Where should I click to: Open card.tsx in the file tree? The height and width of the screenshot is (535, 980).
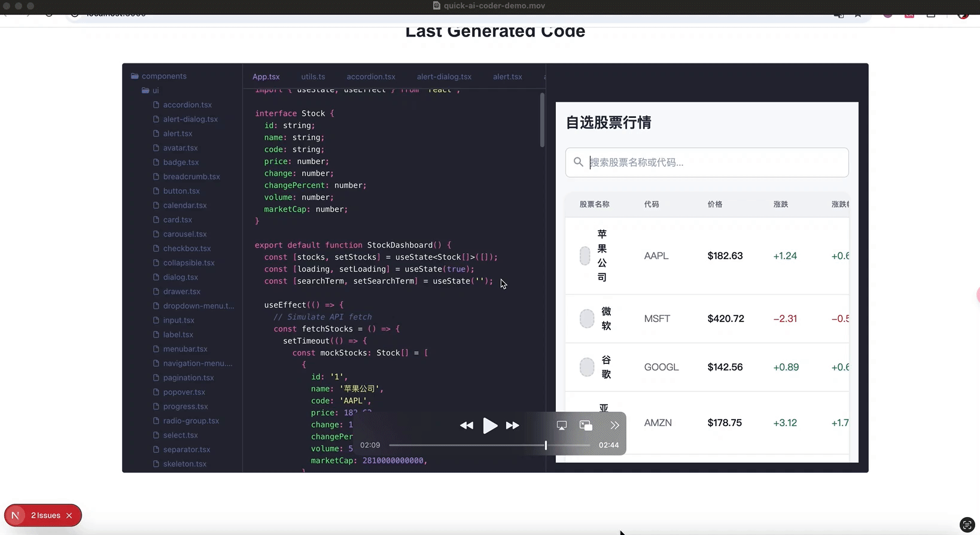[x=172, y=220]
